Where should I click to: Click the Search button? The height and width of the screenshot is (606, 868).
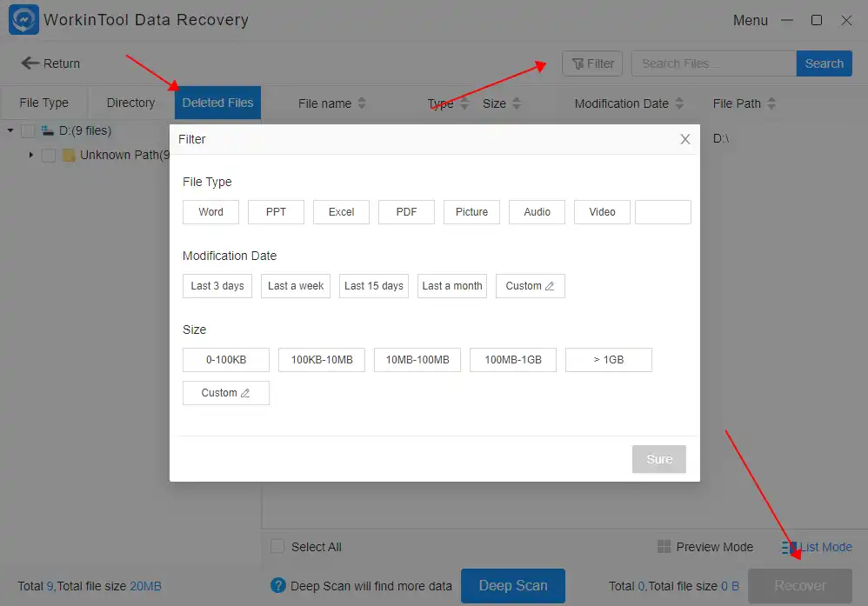click(825, 63)
